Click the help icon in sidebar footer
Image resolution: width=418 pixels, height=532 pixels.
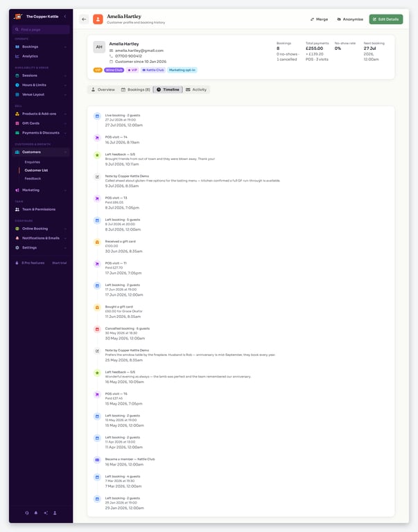pyautogui.click(x=27, y=513)
